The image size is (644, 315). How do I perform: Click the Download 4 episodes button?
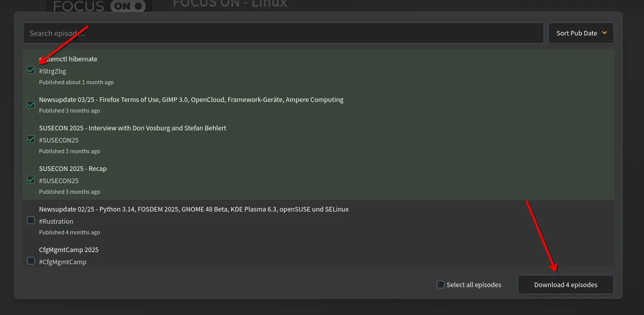coord(565,285)
